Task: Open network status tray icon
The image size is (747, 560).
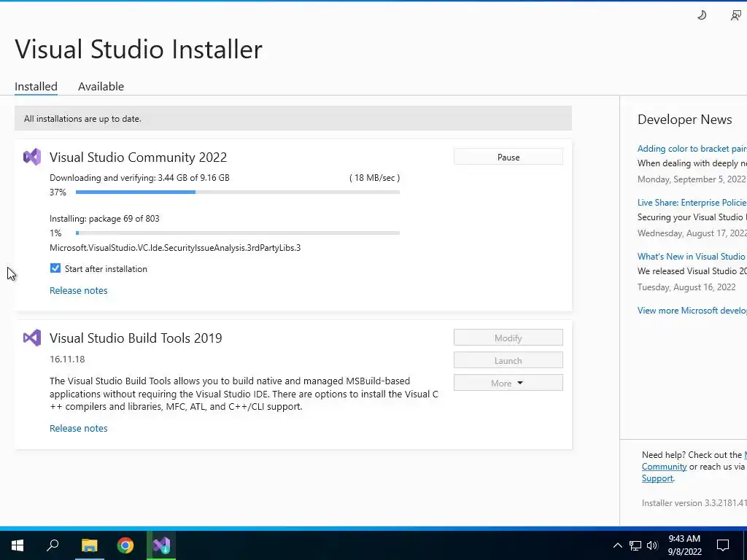Action: coord(635,545)
